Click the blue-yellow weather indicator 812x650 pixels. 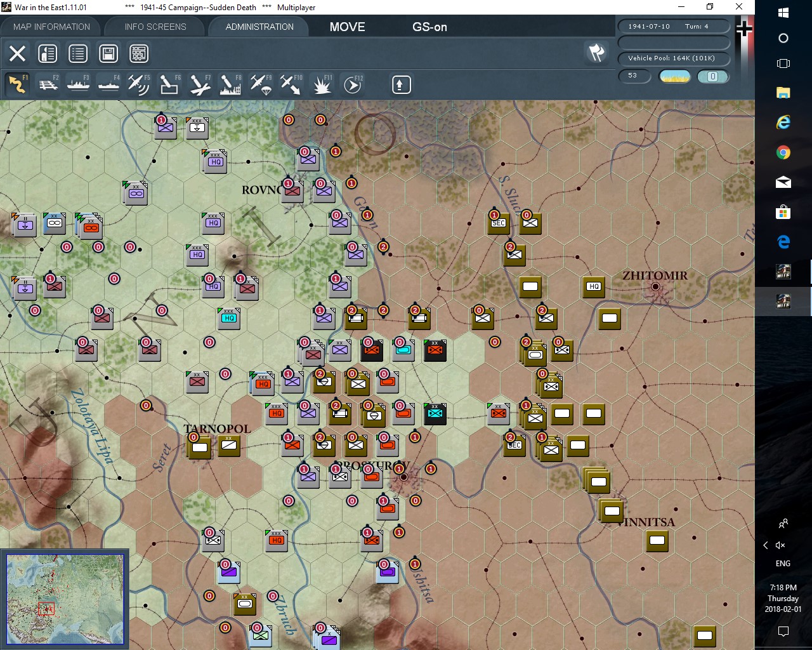click(675, 76)
